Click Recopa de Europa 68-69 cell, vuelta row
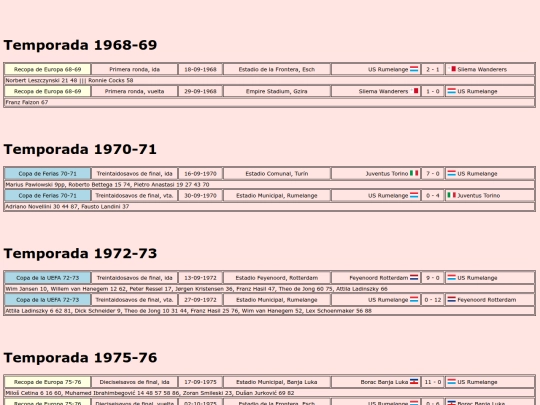This screenshot has width=540, height=405. [48, 91]
